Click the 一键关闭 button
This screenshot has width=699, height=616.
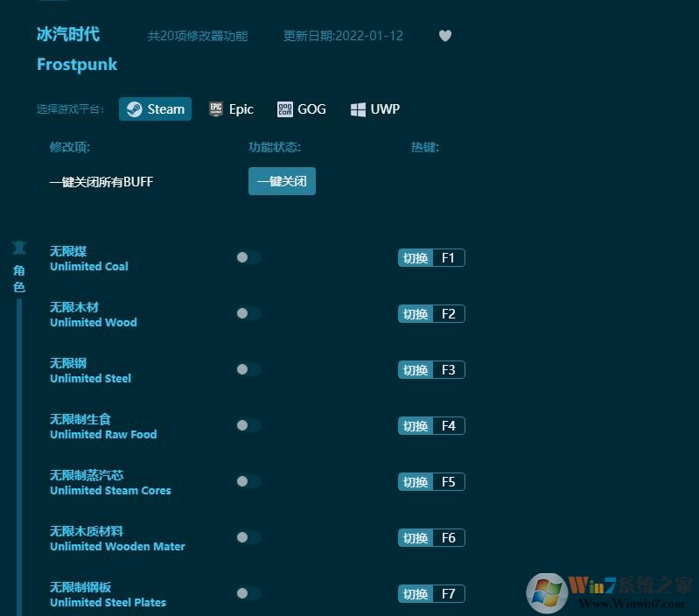282,181
